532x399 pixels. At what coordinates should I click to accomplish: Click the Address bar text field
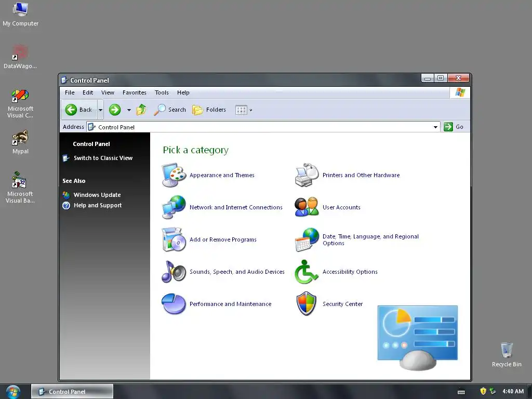click(263, 127)
